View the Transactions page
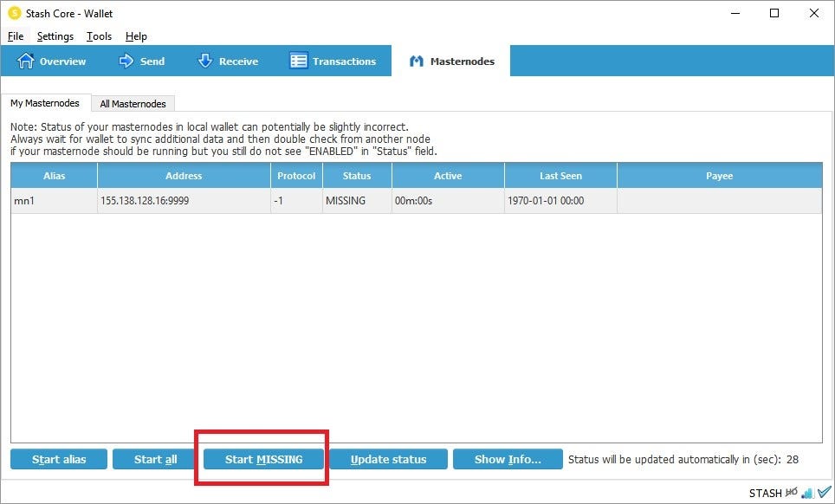The width and height of the screenshot is (835, 504). click(333, 61)
